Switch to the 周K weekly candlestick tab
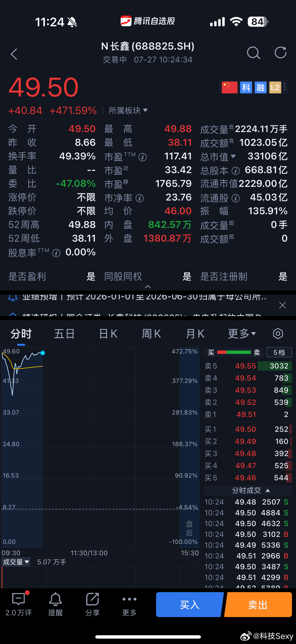 click(151, 334)
